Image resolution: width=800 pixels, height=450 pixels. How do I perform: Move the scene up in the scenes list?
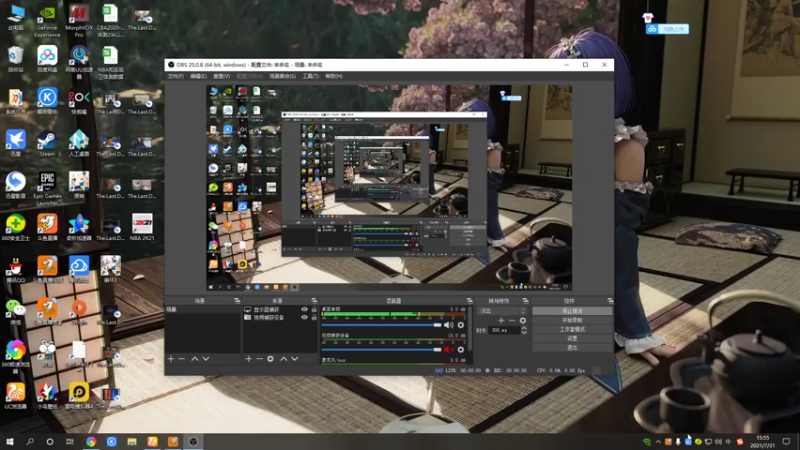click(x=195, y=359)
